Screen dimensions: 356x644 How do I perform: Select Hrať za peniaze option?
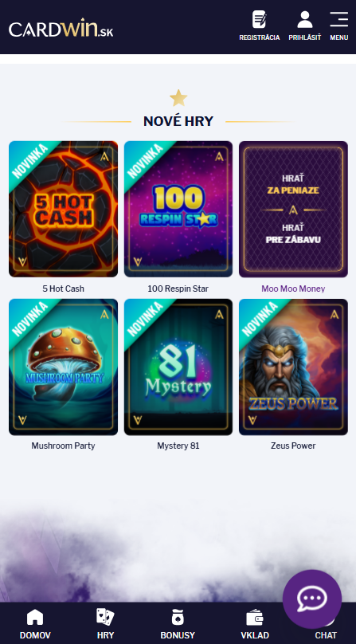point(293,185)
